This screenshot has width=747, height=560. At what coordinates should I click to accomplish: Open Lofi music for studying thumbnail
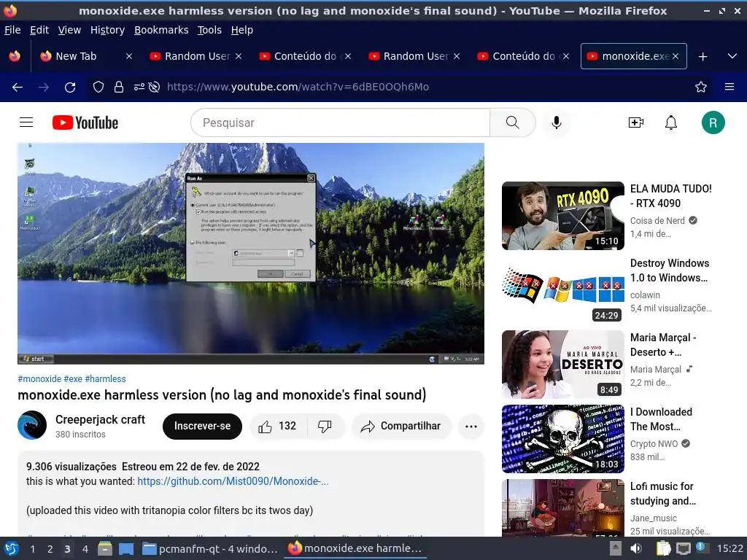tap(562, 507)
